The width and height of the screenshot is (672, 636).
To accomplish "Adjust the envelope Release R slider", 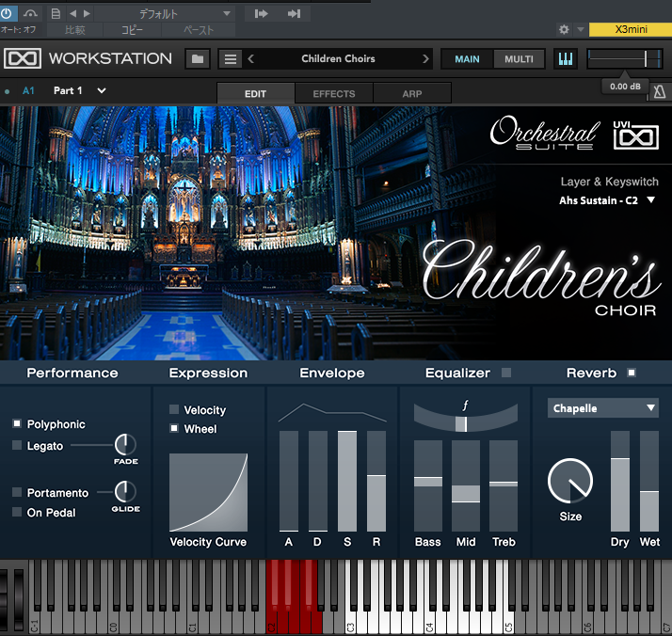I will (376, 481).
